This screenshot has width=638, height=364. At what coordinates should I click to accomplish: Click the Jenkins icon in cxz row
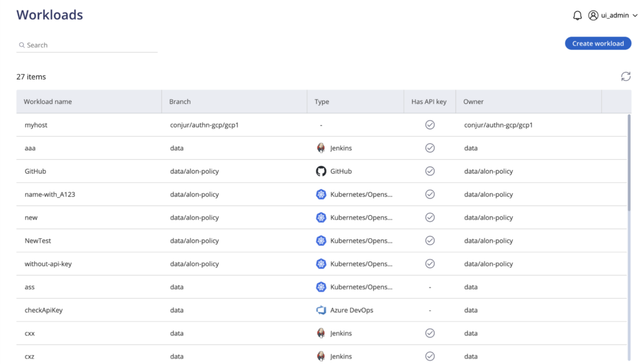[321, 357]
